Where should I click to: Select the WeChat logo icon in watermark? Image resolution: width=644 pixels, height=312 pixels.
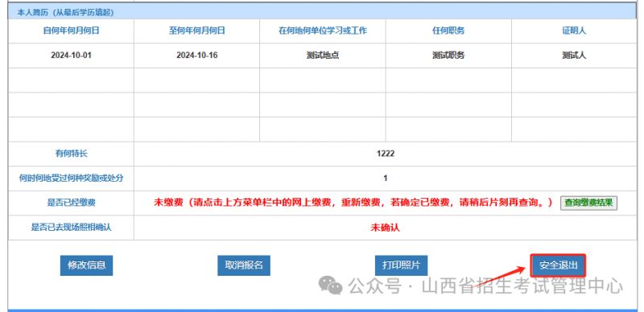331,285
